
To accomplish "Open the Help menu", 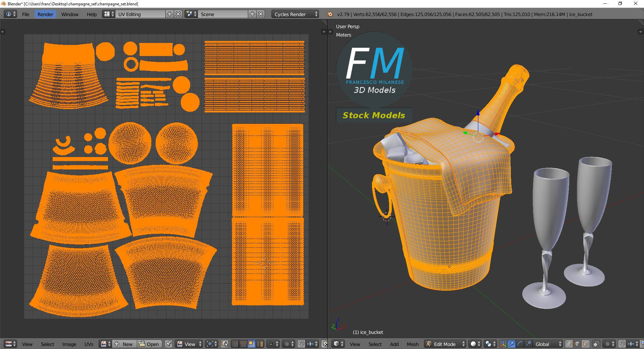I will click(x=92, y=14).
